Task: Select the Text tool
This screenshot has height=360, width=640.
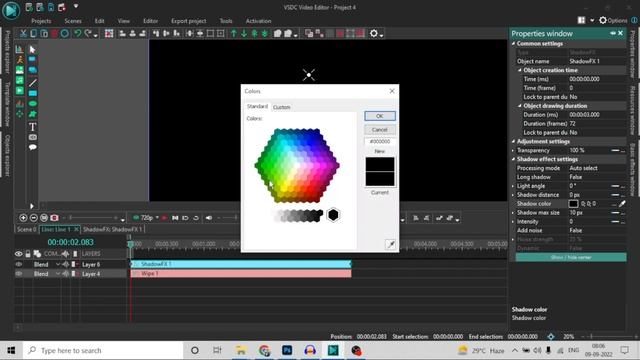Action: click(x=33, y=127)
